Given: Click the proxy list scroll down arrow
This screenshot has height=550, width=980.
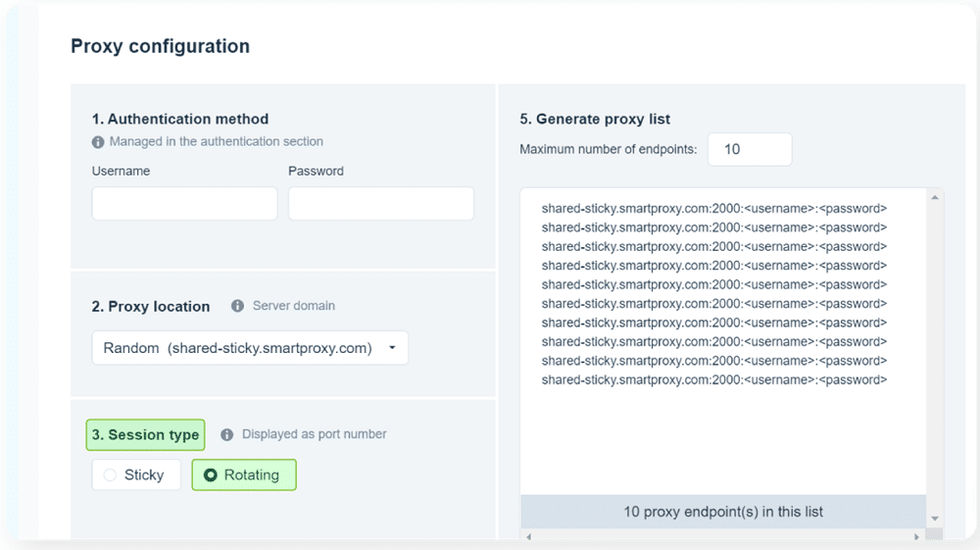Looking at the screenshot, I should (x=934, y=518).
